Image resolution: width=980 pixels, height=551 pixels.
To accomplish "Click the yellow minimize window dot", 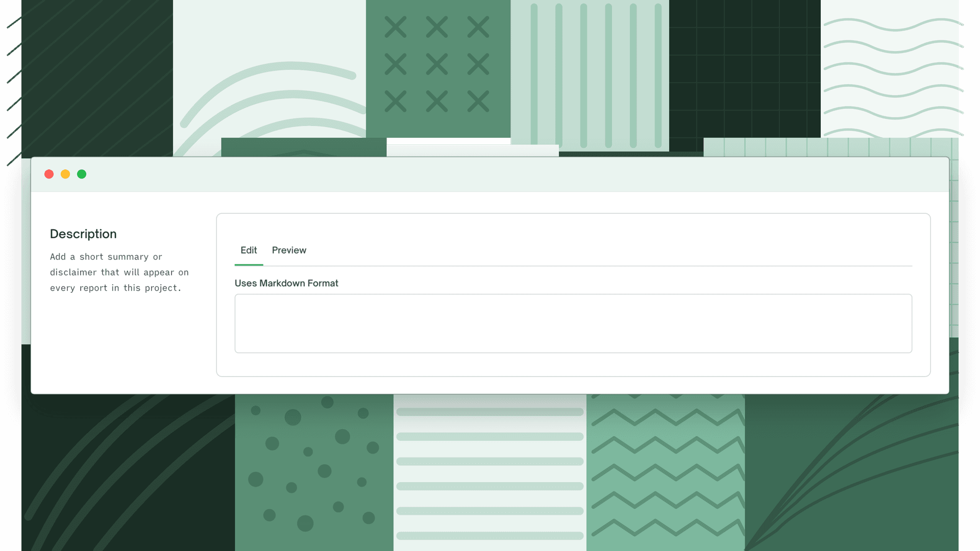I will click(65, 174).
